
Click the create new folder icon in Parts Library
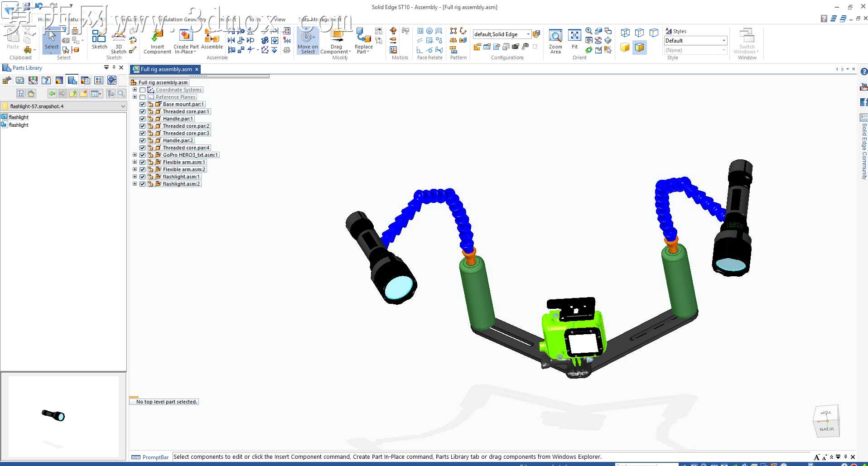[83, 94]
